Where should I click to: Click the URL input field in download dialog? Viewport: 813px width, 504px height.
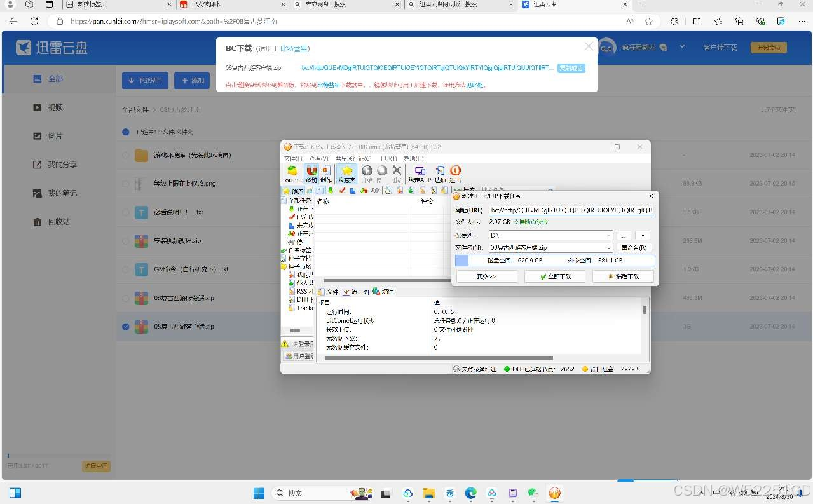click(x=571, y=210)
